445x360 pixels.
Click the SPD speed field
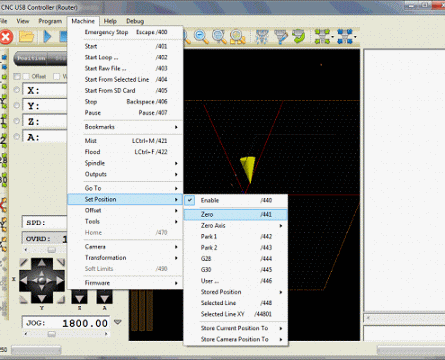pos(45,222)
